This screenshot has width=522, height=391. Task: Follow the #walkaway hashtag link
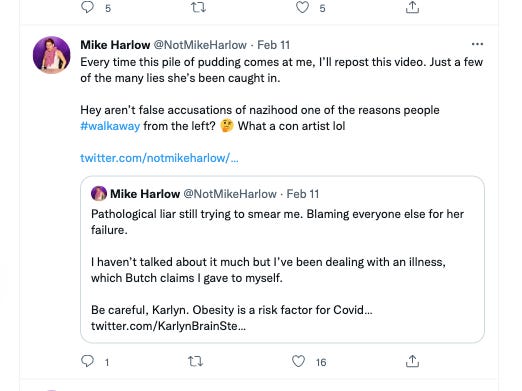point(110,126)
